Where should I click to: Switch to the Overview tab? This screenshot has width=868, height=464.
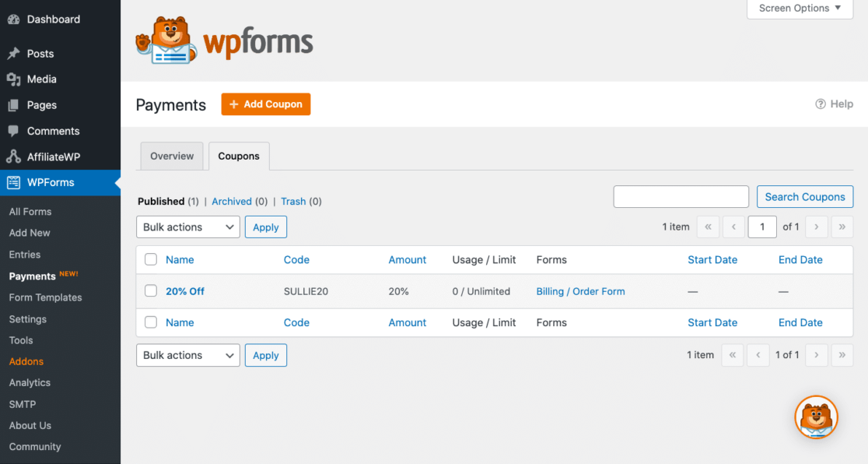click(172, 156)
